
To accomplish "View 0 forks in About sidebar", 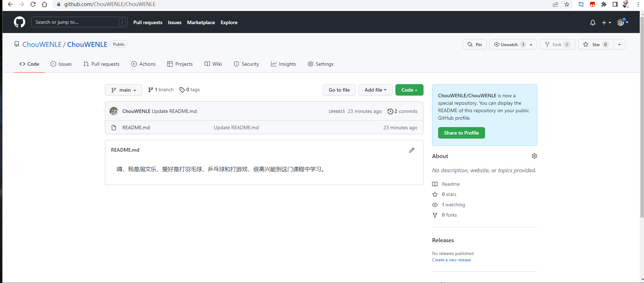I will point(445,215).
